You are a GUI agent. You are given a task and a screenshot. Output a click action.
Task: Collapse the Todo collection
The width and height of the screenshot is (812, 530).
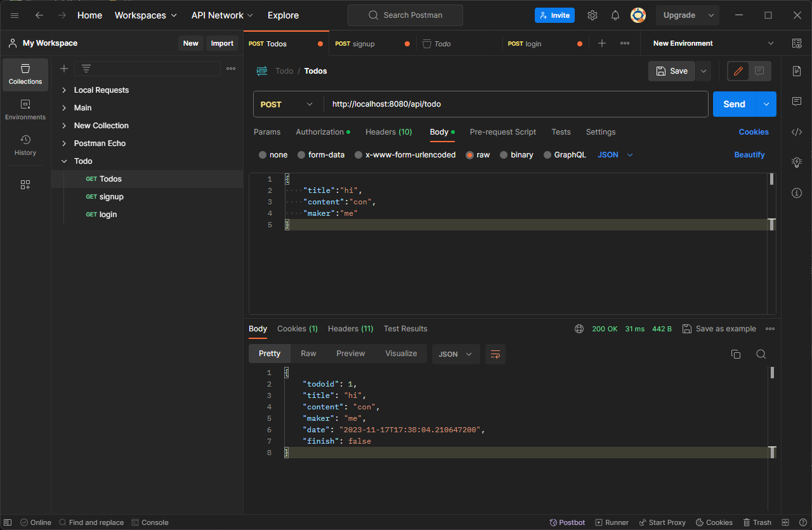[x=64, y=161]
